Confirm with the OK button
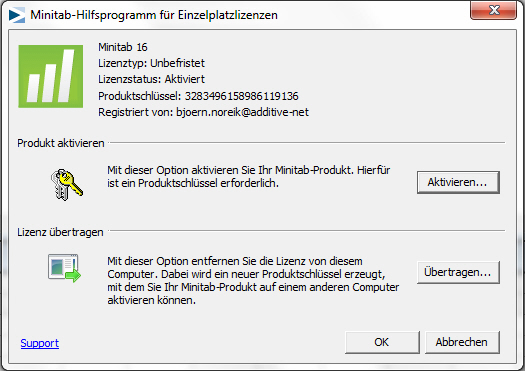Viewport: 525px width, 371px height. pos(382,342)
